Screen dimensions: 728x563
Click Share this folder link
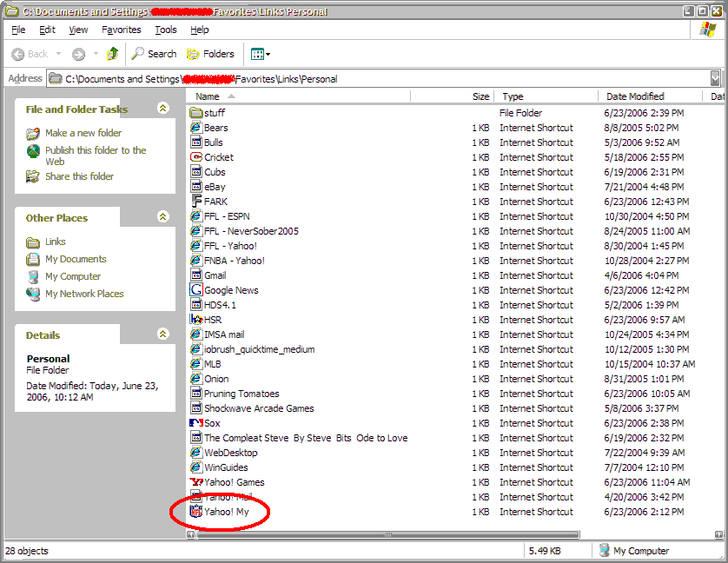pyautogui.click(x=79, y=176)
